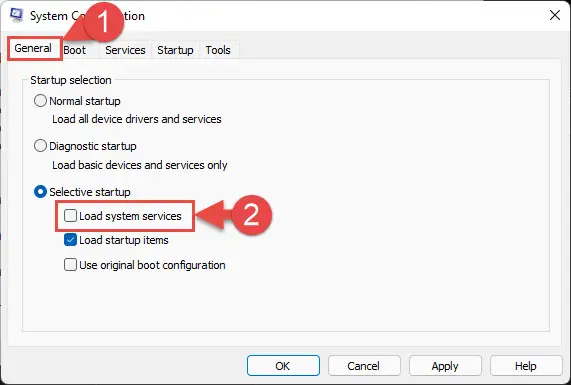Open the Help button
Image resolution: width=571 pixels, height=385 pixels.
point(526,365)
